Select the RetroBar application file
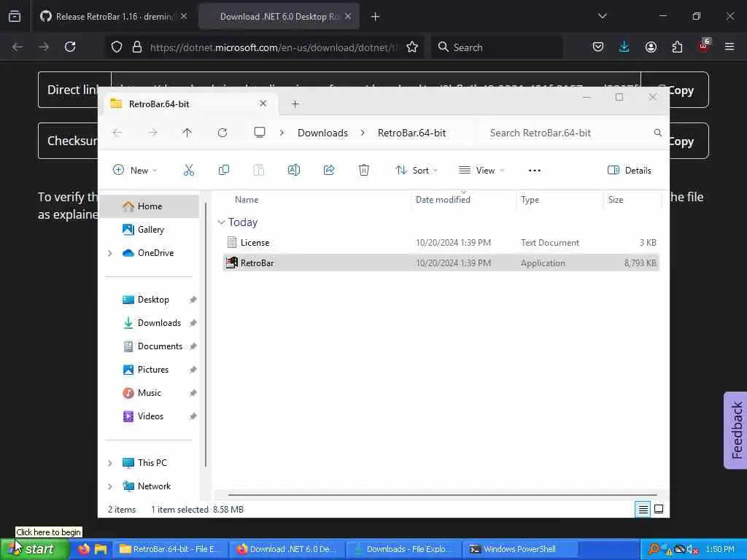This screenshot has height=560, width=747. pos(441,262)
